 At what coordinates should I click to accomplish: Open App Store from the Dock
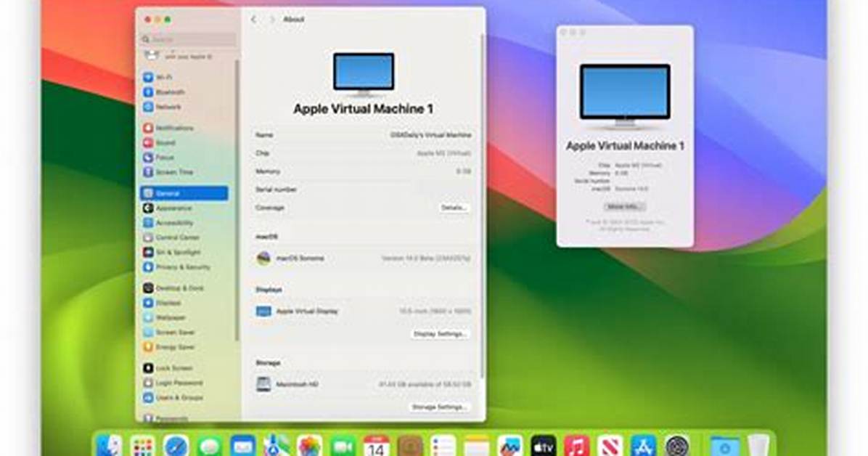[644, 446]
